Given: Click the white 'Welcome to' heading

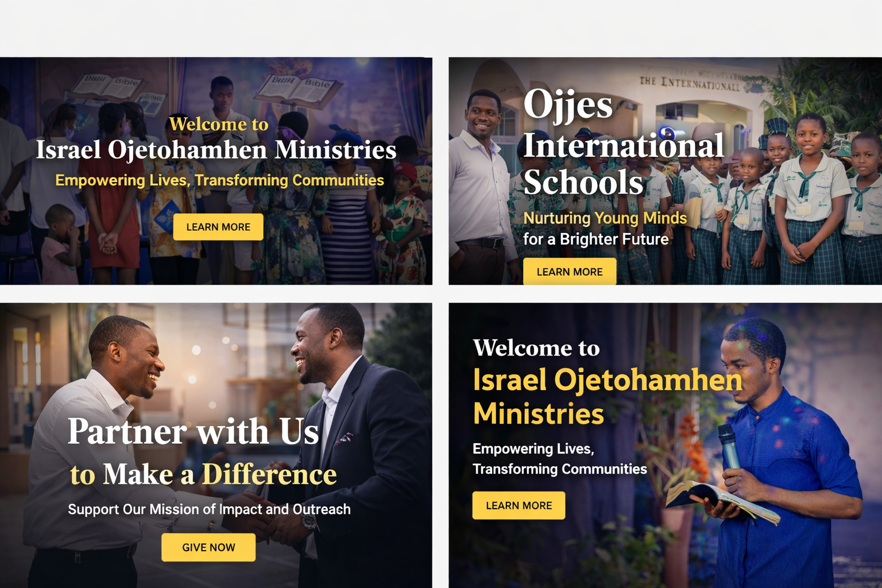Looking at the screenshot, I should coord(536,348).
